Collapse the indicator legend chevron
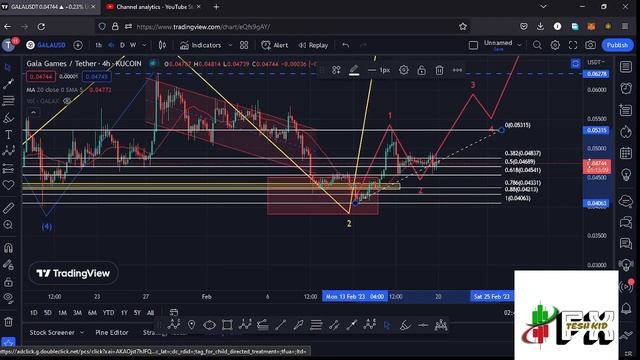The width and height of the screenshot is (640, 360). coord(33,112)
